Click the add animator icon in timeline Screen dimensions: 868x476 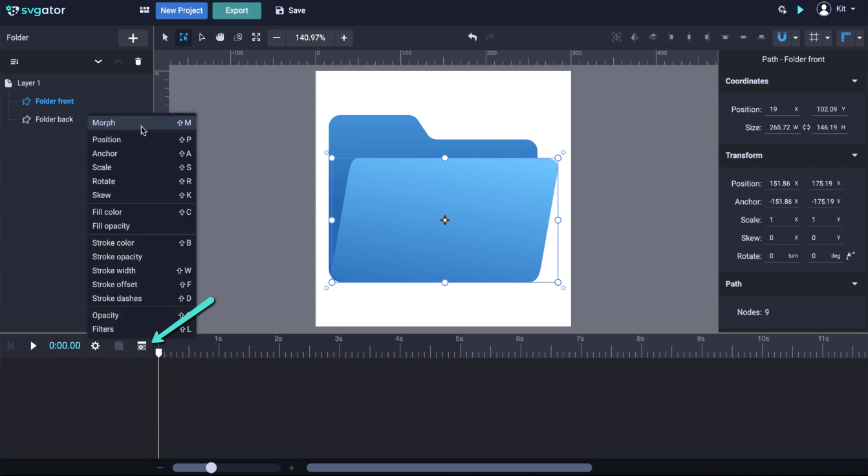(142, 346)
